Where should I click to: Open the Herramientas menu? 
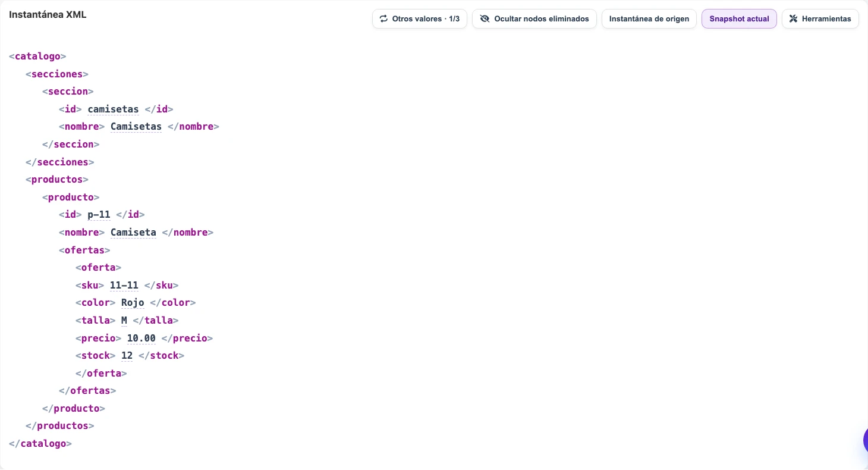point(820,18)
